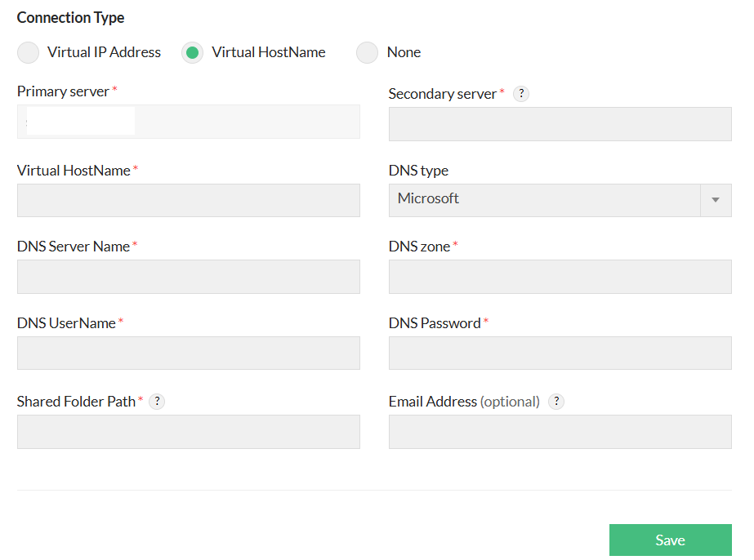The height and width of the screenshot is (560, 754).
Task: Click the DNS Password field
Action: [x=560, y=353]
